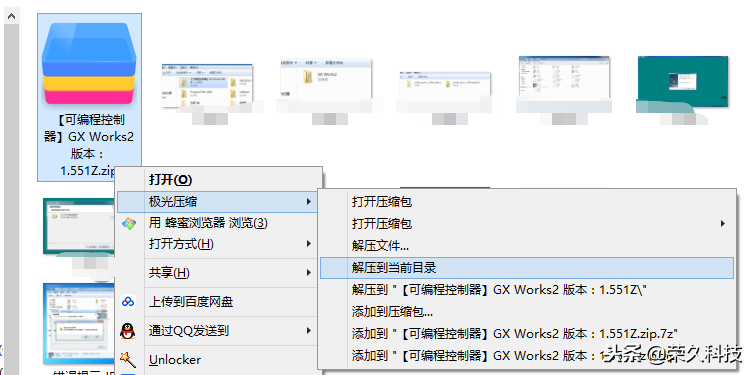This screenshot has width=754, height=375.
Task: Click the zip file name label 1.551Z.zip
Action: tap(88, 171)
